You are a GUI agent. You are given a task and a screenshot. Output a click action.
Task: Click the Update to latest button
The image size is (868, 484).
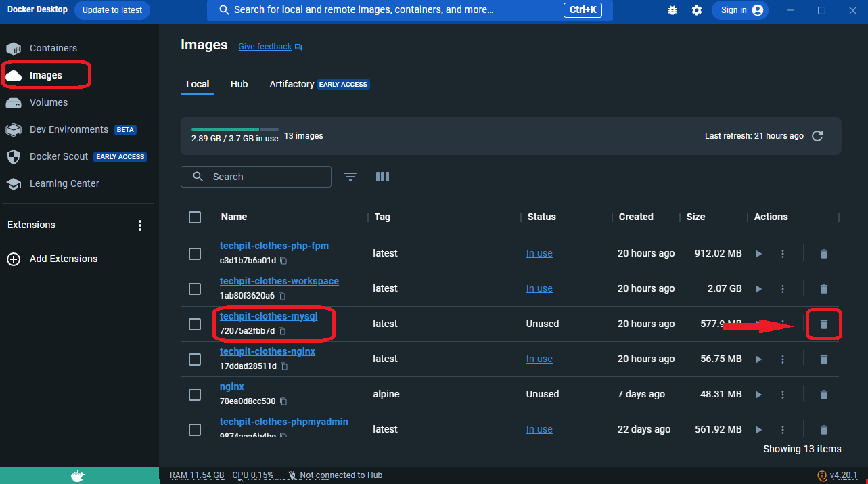pyautogui.click(x=112, y=10)
